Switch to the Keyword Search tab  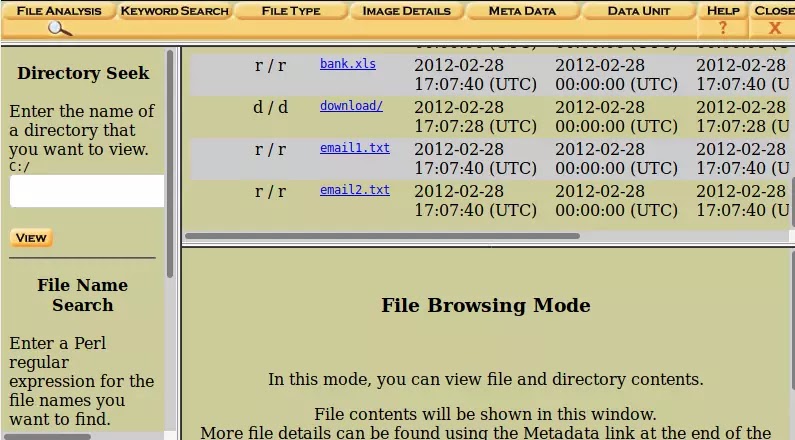click(x=174, y=11)
